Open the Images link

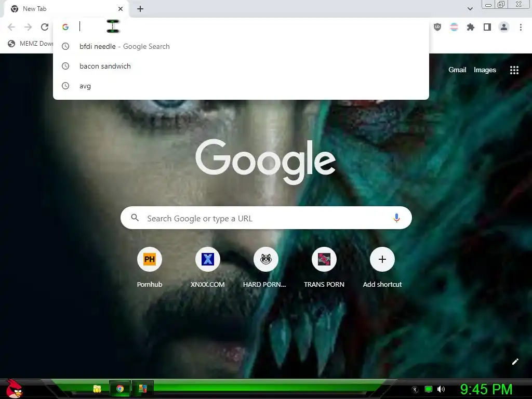pyautogui.click(x=485, y=70)
